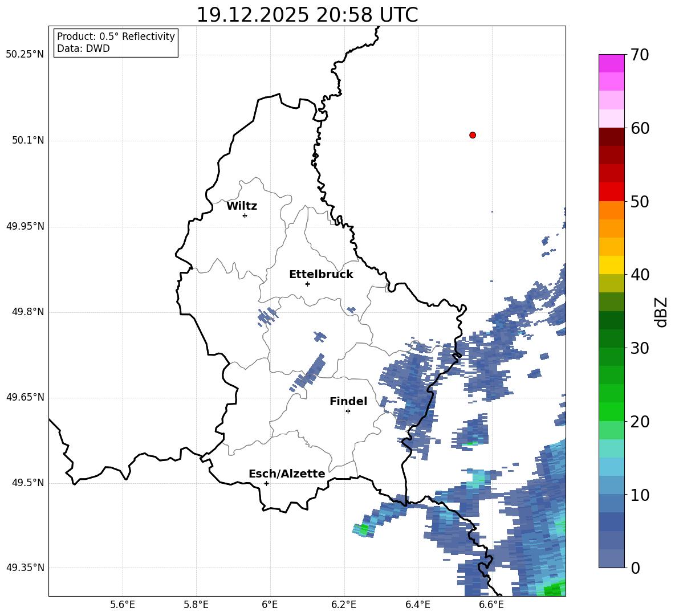Click the orange swatch just below 50
This screenshot has height=616, width=675.
[x=611, y=210]
